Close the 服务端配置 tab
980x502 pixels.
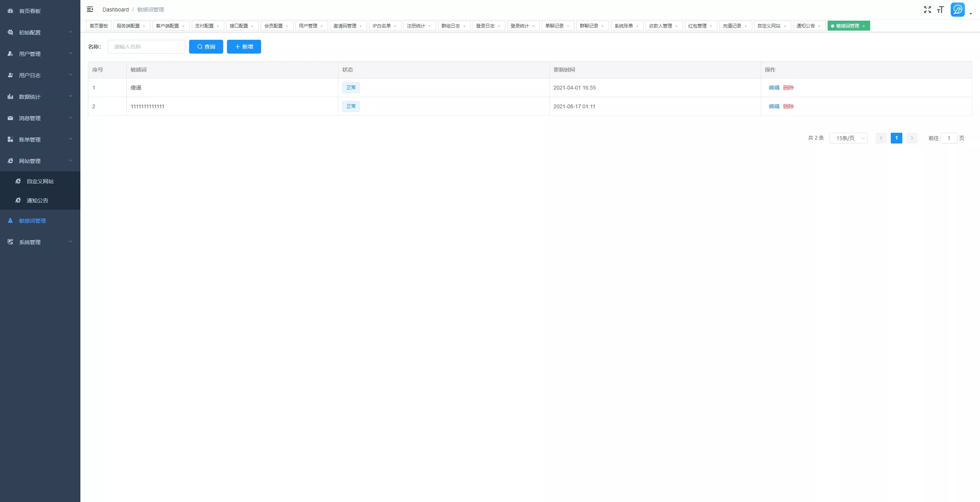tap(144, 26)
